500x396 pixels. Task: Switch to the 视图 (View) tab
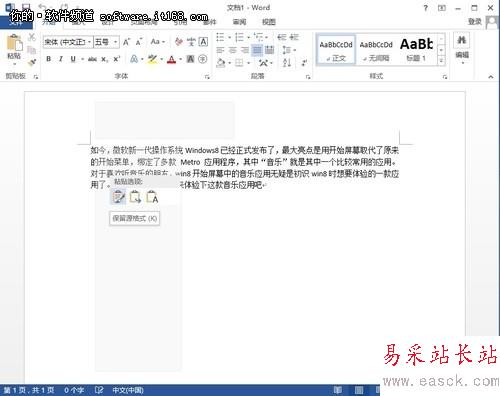[269, 22]
